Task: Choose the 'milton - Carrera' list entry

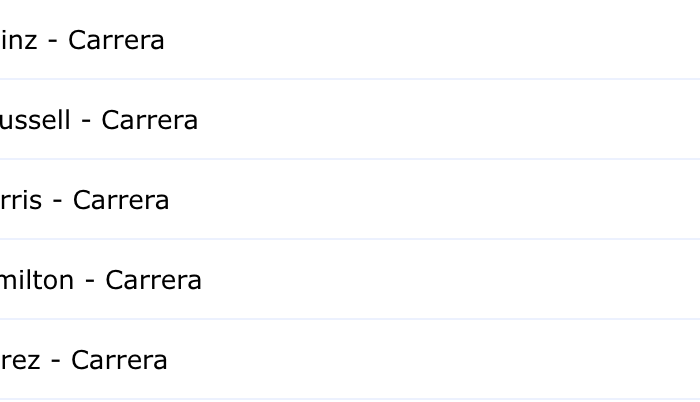Action: (350, 279)
